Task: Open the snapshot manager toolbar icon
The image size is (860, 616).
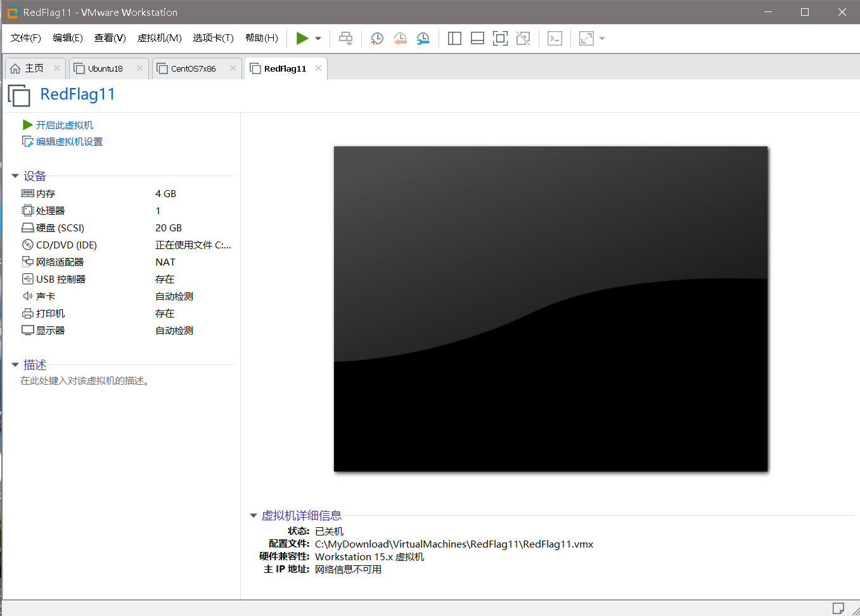Action: [x=423, y=39]
